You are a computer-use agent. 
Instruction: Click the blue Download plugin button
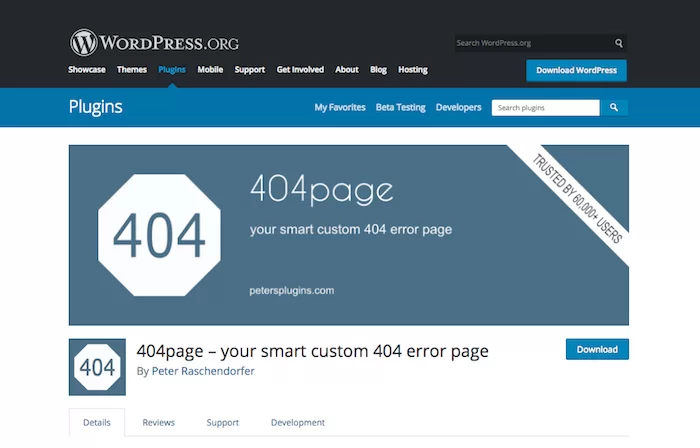(597, 349)
